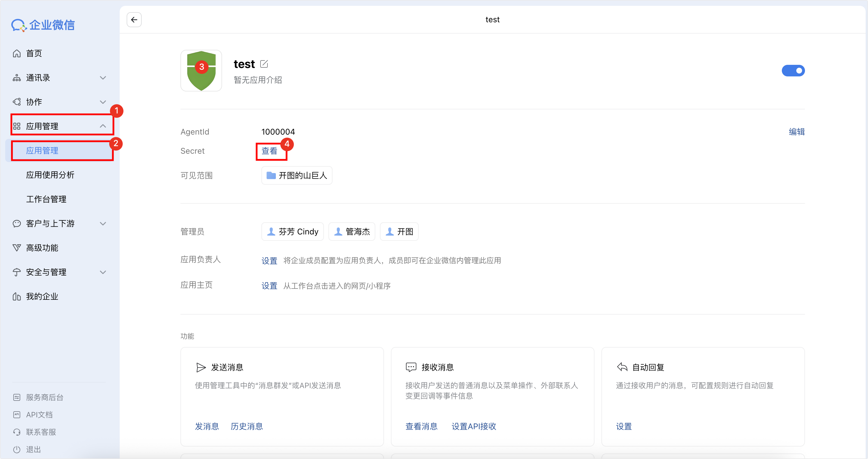Click the 联系客服 headset icon
This screenshot has height=459, width=868.
pos(16,432)
